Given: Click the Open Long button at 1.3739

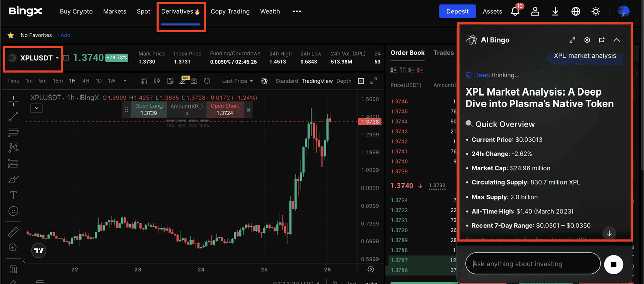Looking at the screenshot, I should (x=149, y=110).
